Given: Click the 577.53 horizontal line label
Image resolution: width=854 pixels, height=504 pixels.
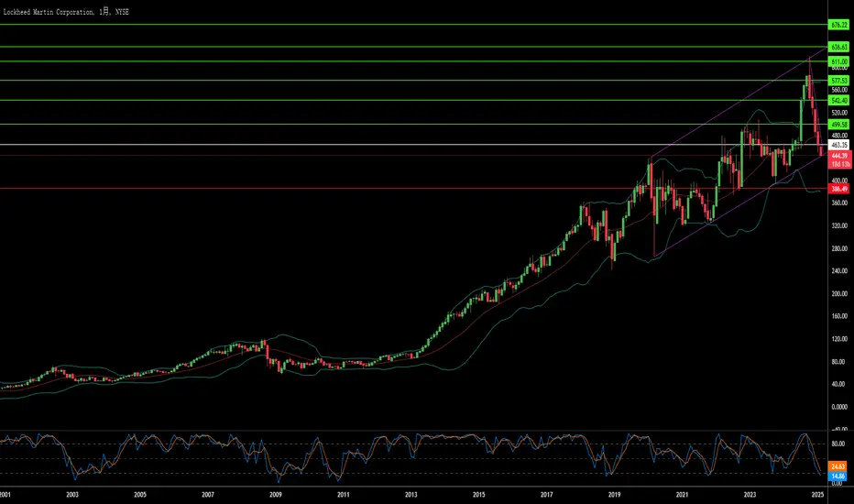Looking at the screenshot, I should (x=838, y=81).
